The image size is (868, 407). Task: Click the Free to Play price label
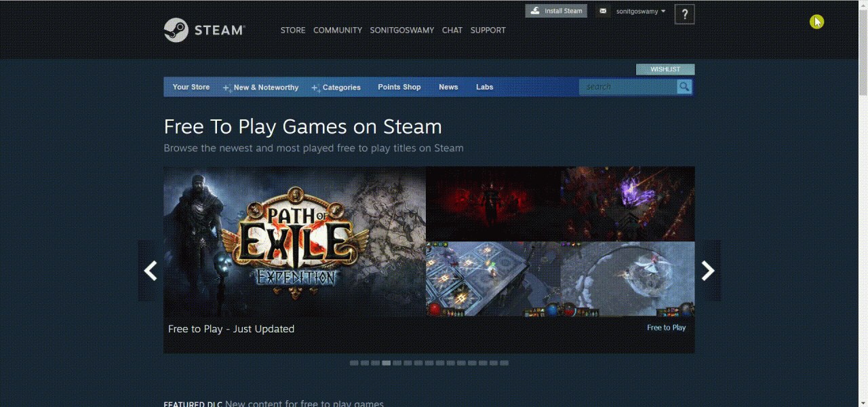666,328
